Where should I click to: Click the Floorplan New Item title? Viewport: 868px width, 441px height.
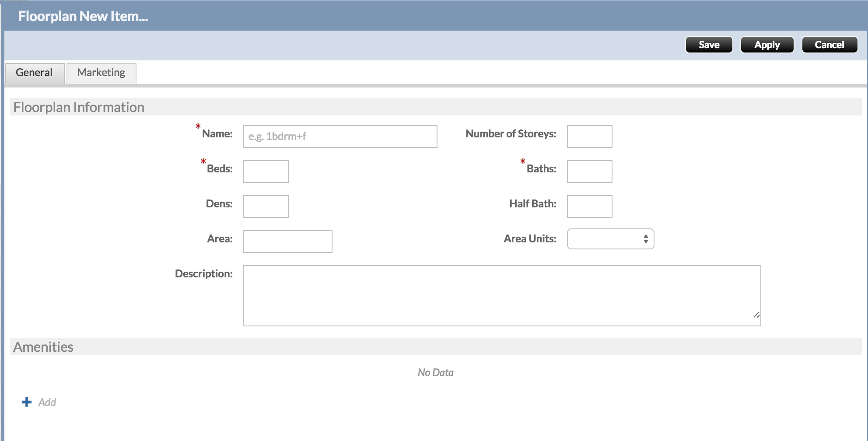83,16
